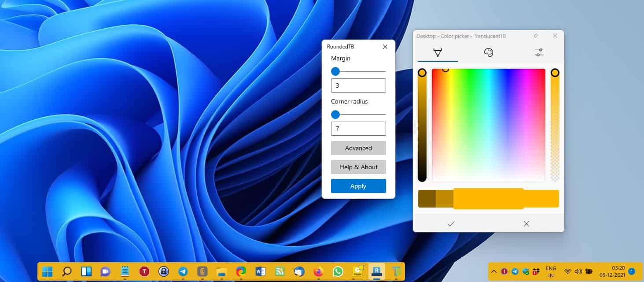Viewport: 644px width, 282px height.
Task: Click the alpha transparency slider bar
Action: tap(555, 125)
